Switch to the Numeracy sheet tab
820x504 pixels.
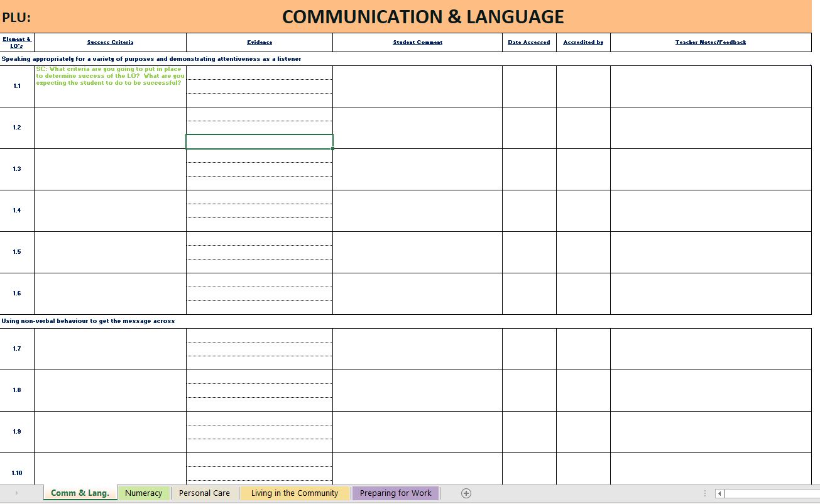tap(143, 493)
